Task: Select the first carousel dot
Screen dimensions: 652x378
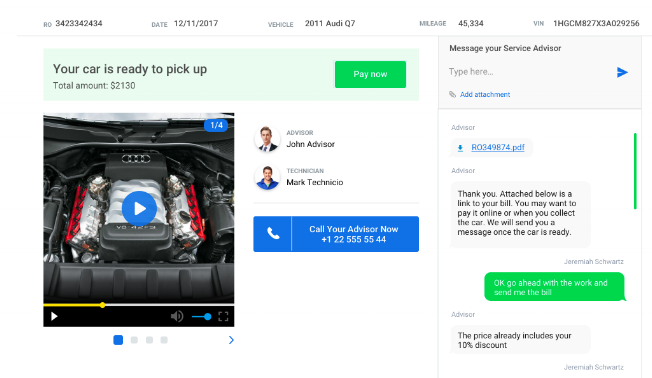Action: (x=118, y=340)
